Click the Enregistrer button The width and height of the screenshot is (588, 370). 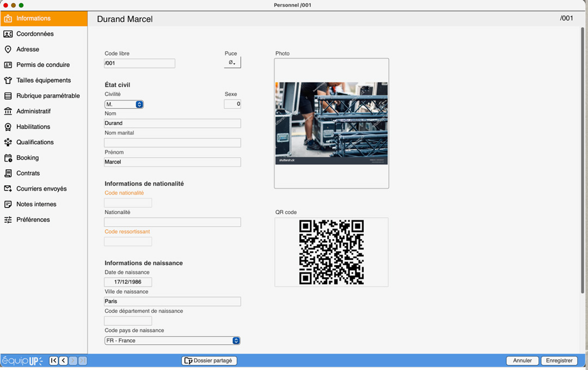[559, 361]
